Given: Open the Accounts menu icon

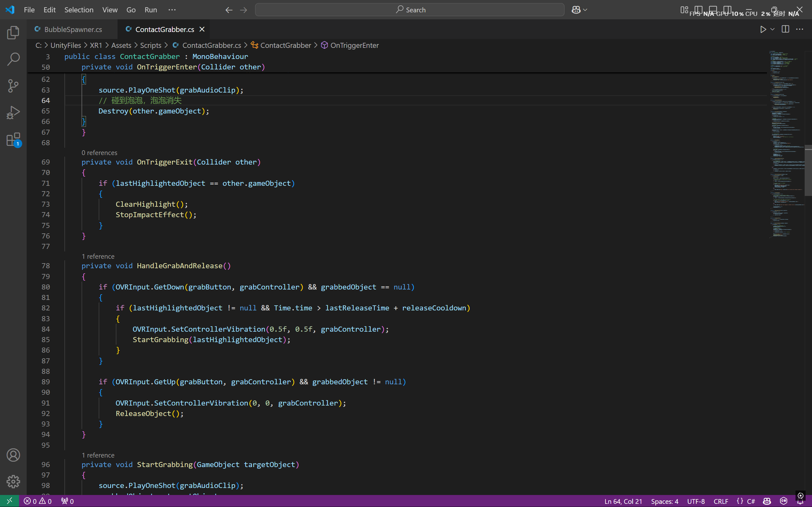Looking at the screenshot, I should (x=13, y=455).
